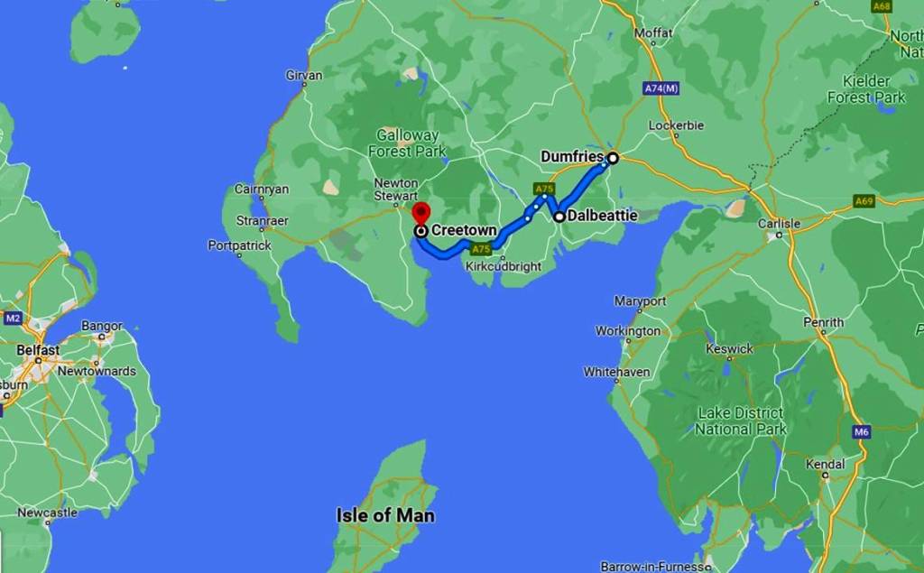Select the Stranraer town label
This screenshot has height=573, width=924.
[263, 221]
